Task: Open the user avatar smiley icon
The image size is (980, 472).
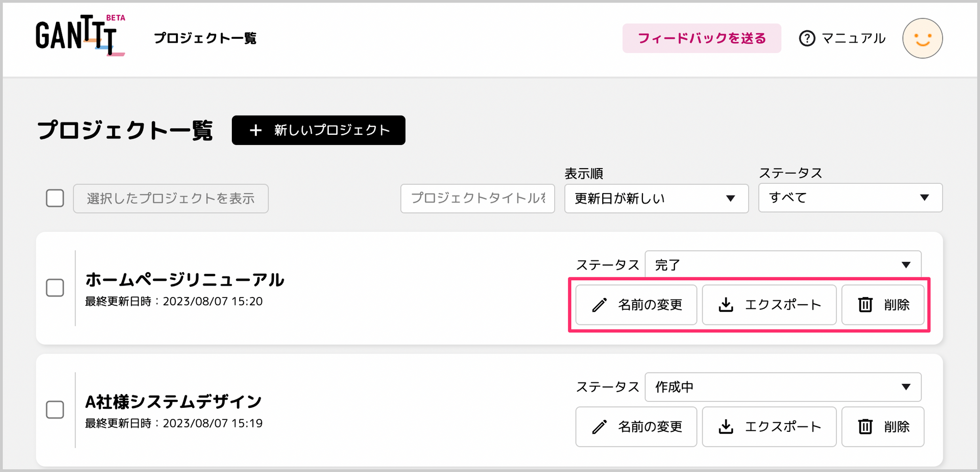Action: [x=922, y=38]
